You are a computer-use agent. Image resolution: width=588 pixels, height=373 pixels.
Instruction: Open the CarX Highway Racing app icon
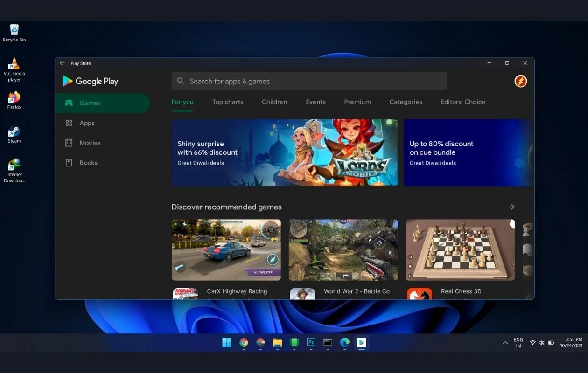[185, 294]
